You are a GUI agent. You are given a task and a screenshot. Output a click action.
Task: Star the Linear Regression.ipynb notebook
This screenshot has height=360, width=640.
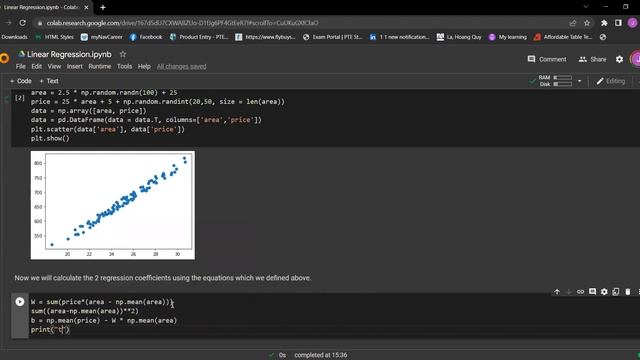[122, 54]
